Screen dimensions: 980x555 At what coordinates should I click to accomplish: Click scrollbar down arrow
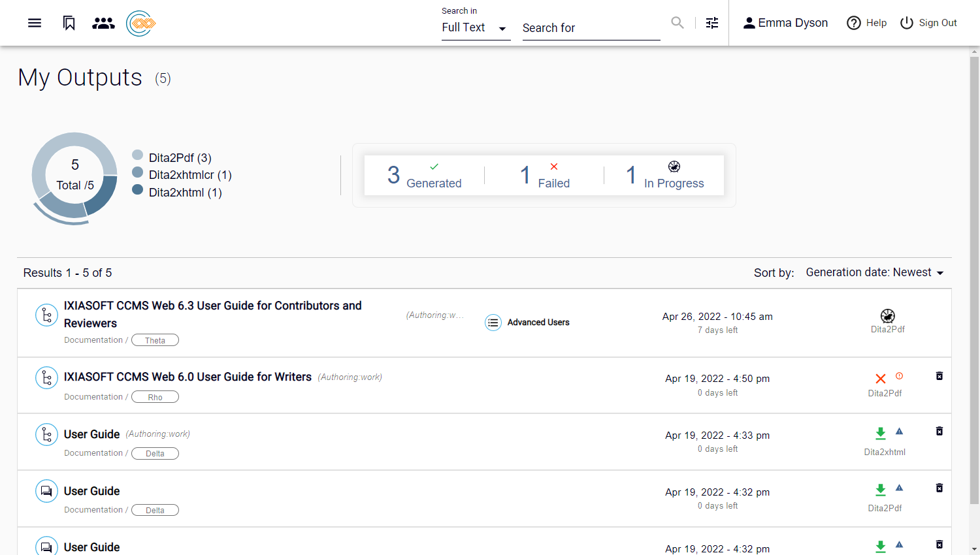click(x=974, y=550)
